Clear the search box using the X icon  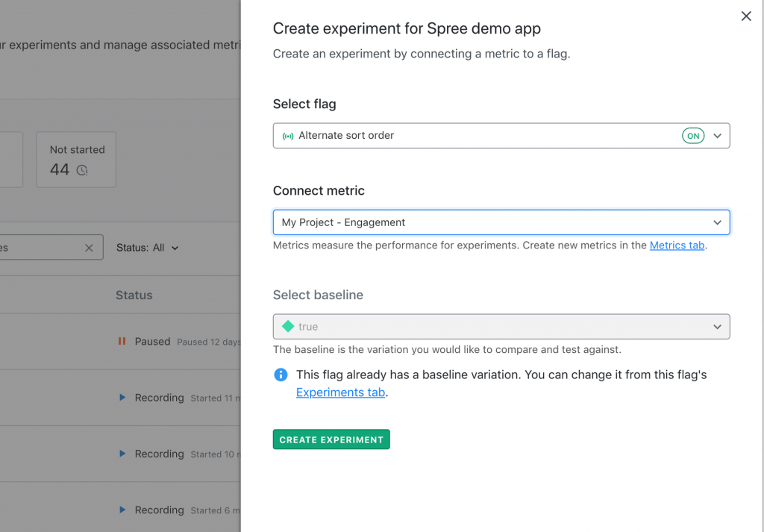89,248
